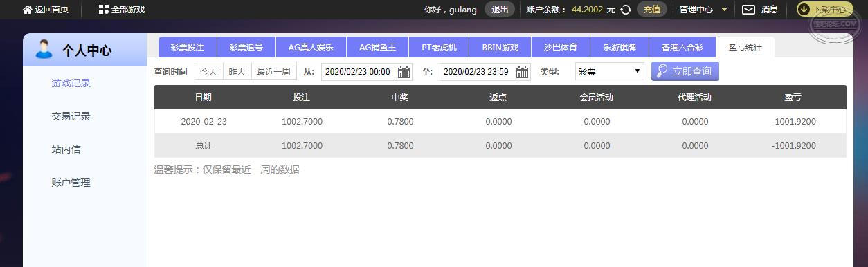The image size is (868, 267).
Task: Open the messages envelope icon
Action: (748, 10)
